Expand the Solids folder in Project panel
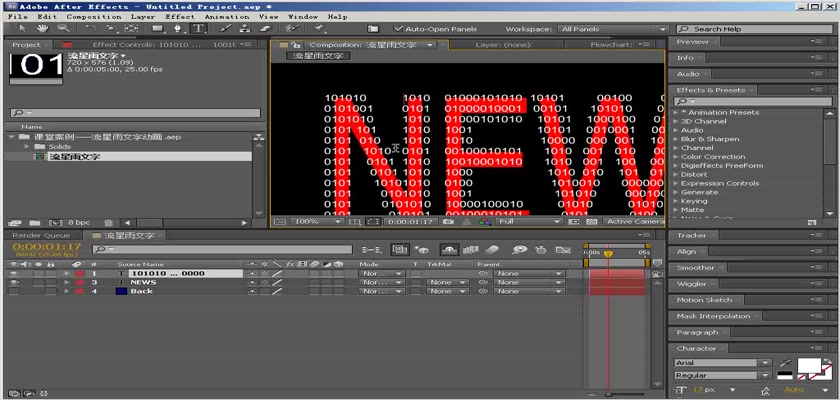840x400 pixels. click(27, 146)
